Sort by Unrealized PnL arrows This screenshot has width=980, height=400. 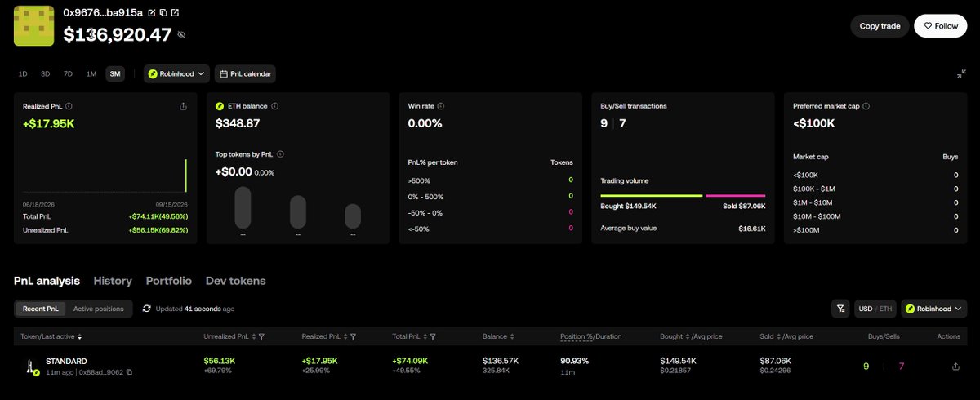255,336
